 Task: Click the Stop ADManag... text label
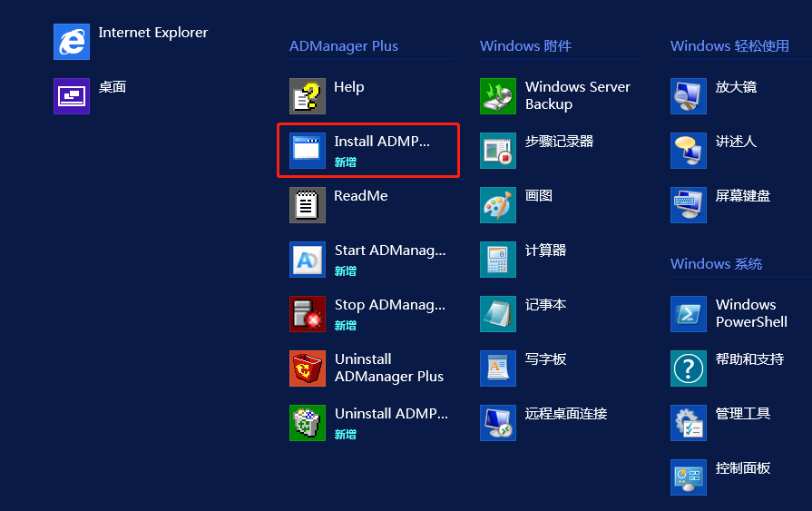390,305
